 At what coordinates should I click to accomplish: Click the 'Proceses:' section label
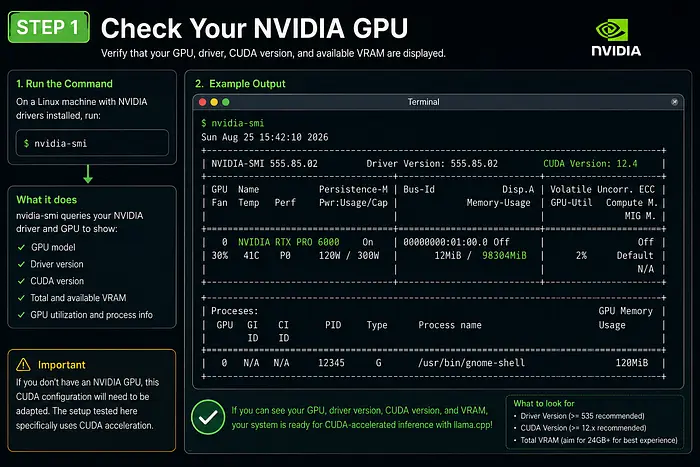(234, 311)
